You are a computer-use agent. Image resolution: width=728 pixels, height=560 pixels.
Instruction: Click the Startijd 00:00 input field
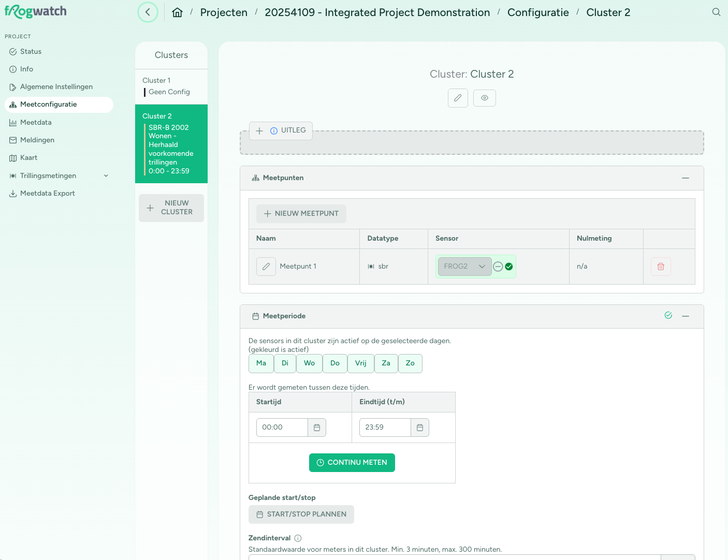(282, 428)
